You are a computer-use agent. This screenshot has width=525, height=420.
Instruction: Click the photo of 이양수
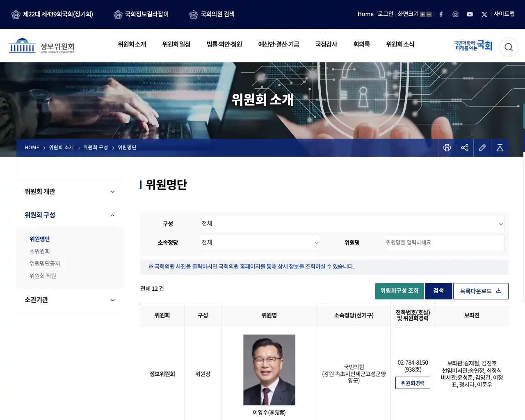pyautogui.click(x=269, y=370)
